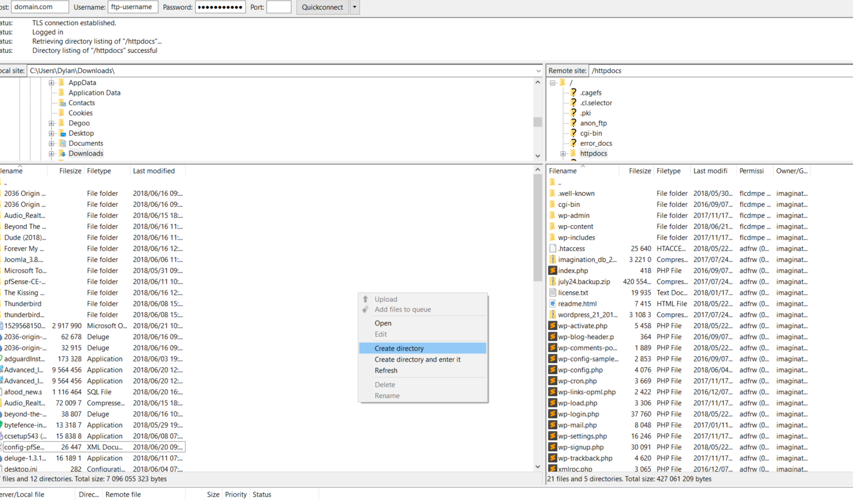Click the july24.backup.zip archive icon
853x504 pixels.
[553, 282]
